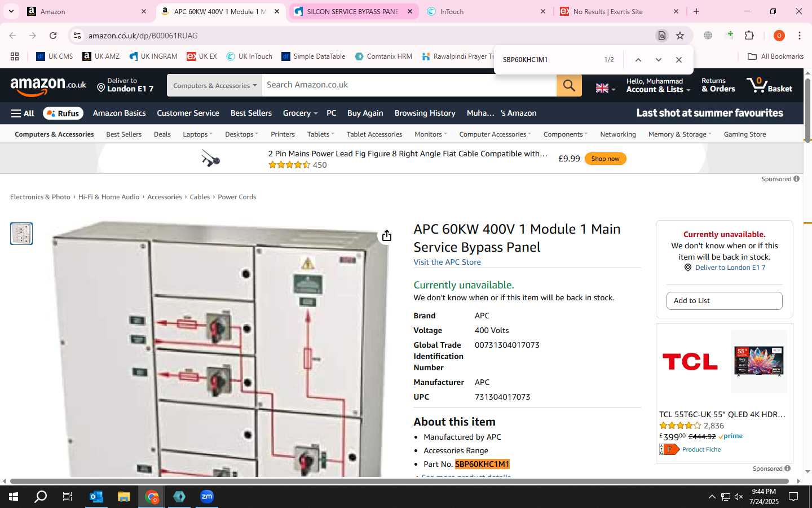Click the orange Amazon search magnifier button
The width and height of the screenshot is (812, 508).
pyautogui.click(x=569, y=85)
